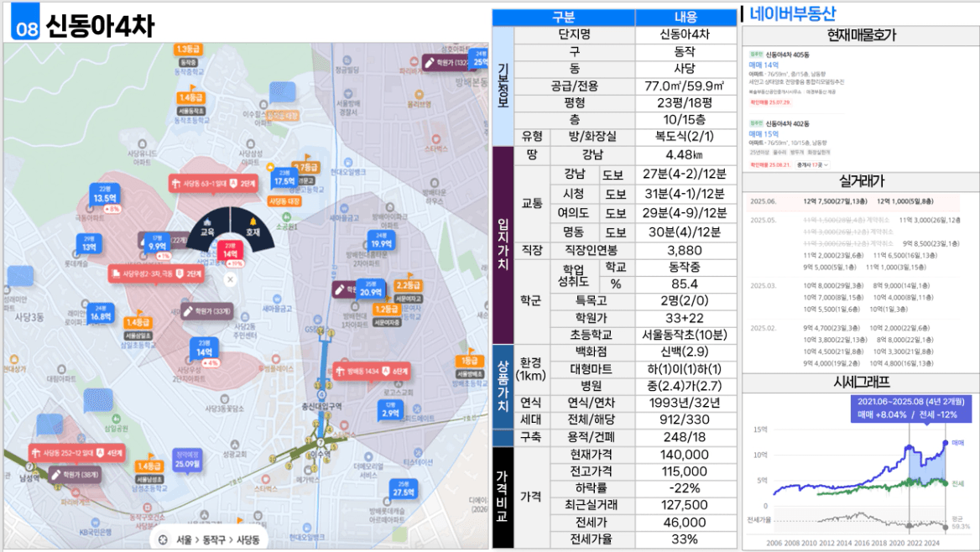Click the orange 사당동 대장 label

click(284, 201)
